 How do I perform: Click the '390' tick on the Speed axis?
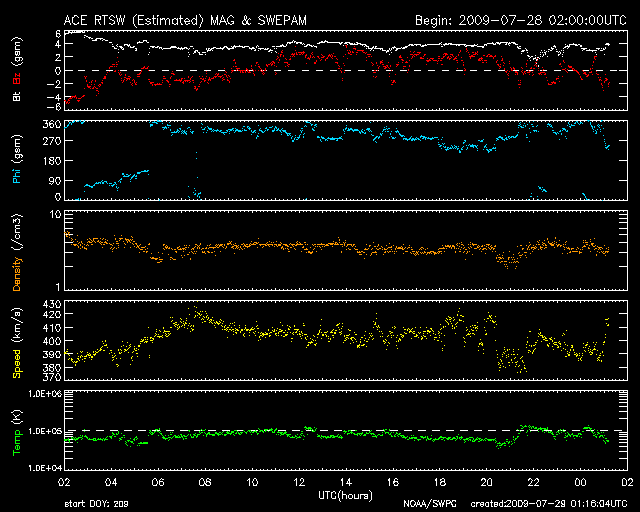coord(52,354)
